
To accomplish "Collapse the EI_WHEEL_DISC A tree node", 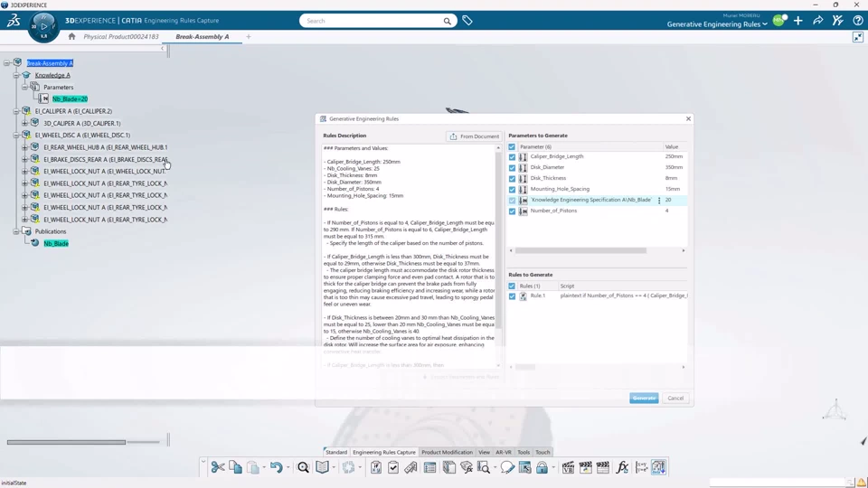I will click(16, 135).
